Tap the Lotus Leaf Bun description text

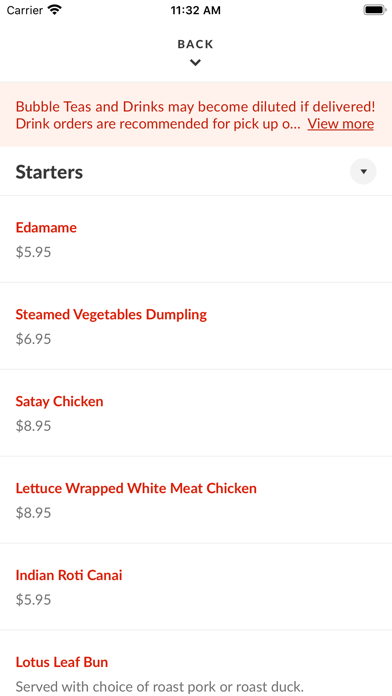(x=159, y=687)
